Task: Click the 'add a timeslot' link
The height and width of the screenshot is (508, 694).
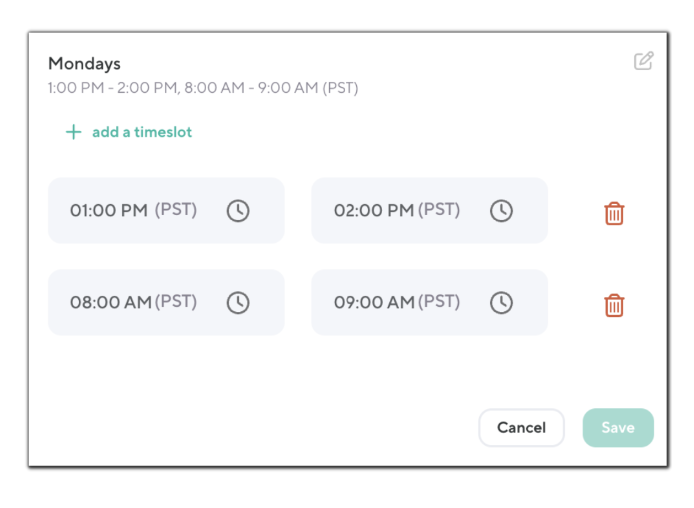Action: 141,132
